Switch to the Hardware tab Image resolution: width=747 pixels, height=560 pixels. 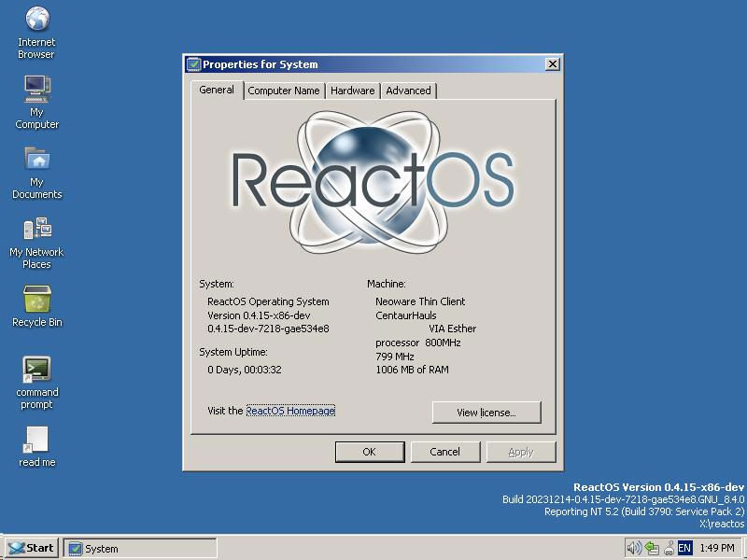[x=353, y=91]
